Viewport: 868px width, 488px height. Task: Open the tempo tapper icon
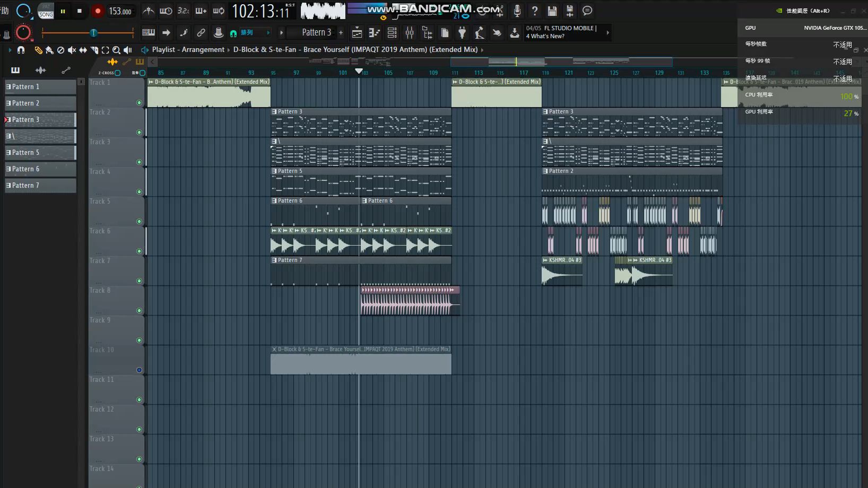pyautogui.click(x=480, y=33)
